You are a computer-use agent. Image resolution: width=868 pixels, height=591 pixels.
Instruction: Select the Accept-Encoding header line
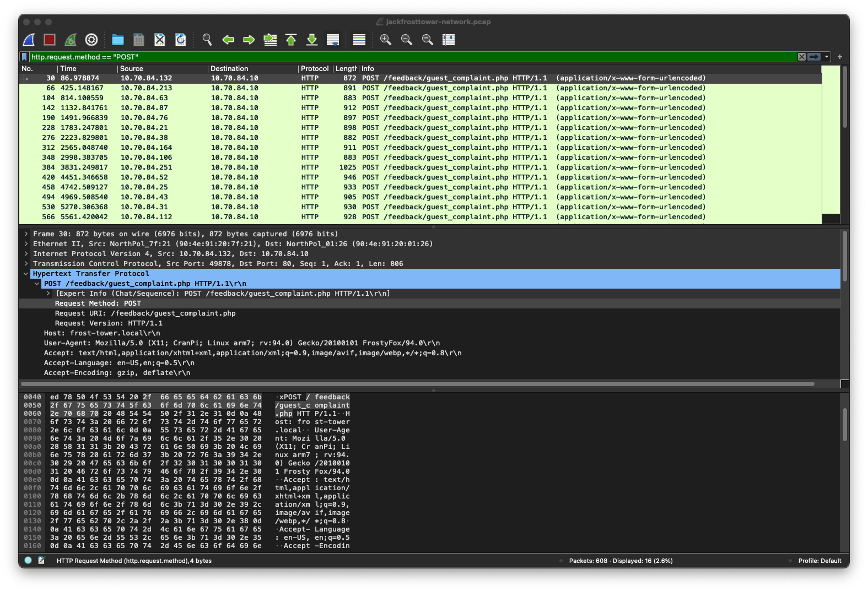(430, 373)
